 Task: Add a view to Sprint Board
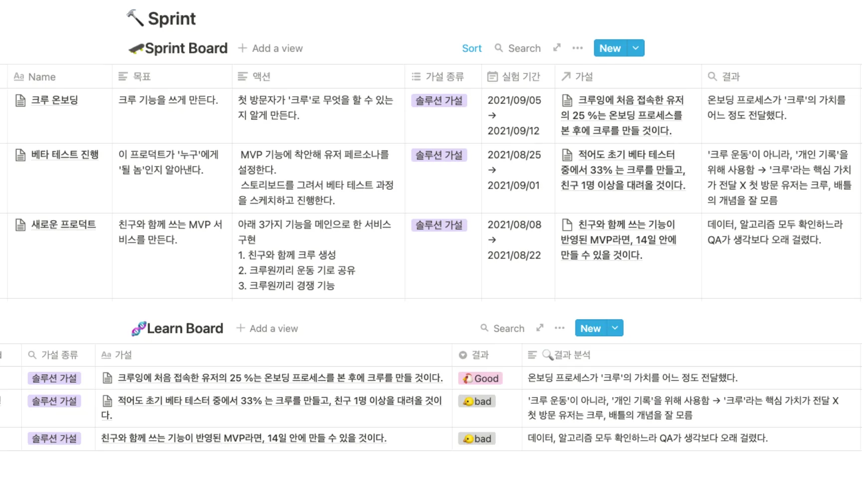click(270, 48)
